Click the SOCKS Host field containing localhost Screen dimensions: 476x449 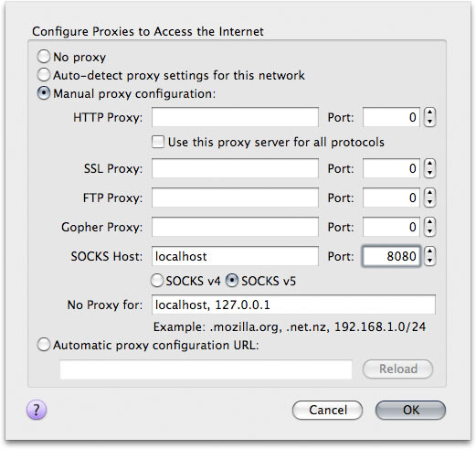click(235, 256)
